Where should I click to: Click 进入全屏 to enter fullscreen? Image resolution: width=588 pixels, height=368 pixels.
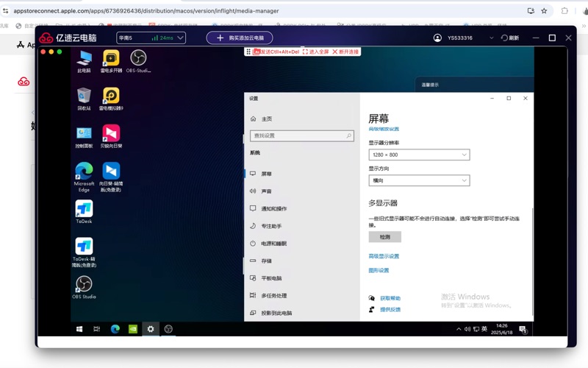315,52
